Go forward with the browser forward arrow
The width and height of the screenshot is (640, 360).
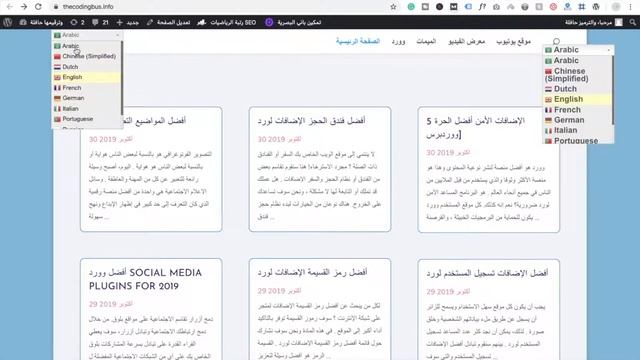(24, 7)
